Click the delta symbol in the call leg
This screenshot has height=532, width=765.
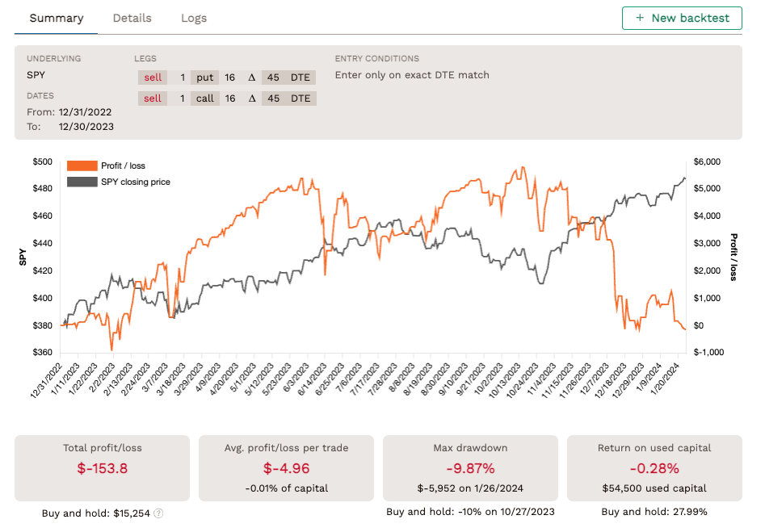coord(251,98)
